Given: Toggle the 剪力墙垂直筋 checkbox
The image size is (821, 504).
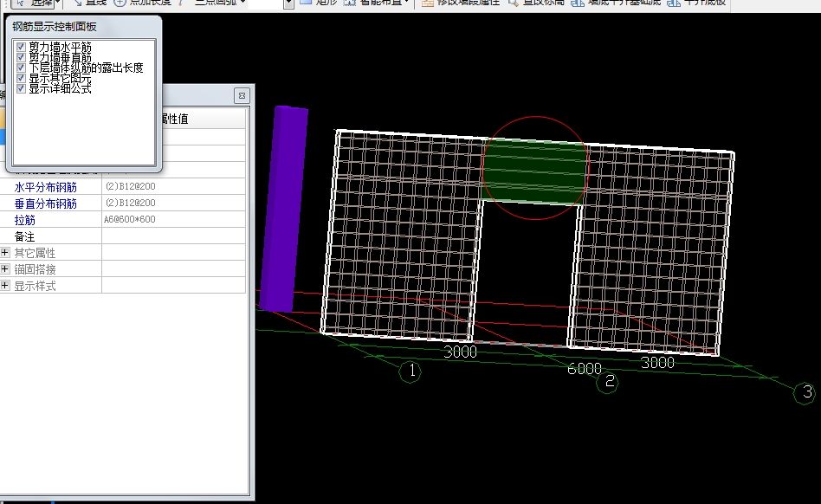Looking at the screenshot, I should [21, 57].
